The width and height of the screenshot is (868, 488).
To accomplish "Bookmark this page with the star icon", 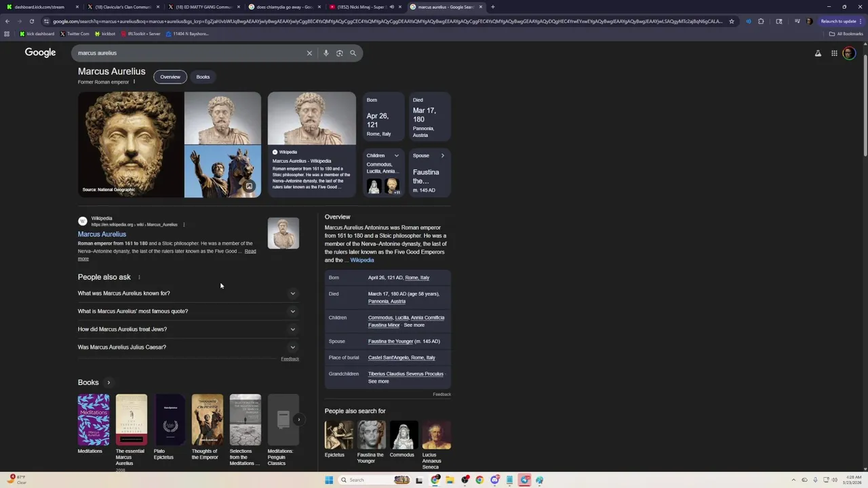I will (732, 21).
